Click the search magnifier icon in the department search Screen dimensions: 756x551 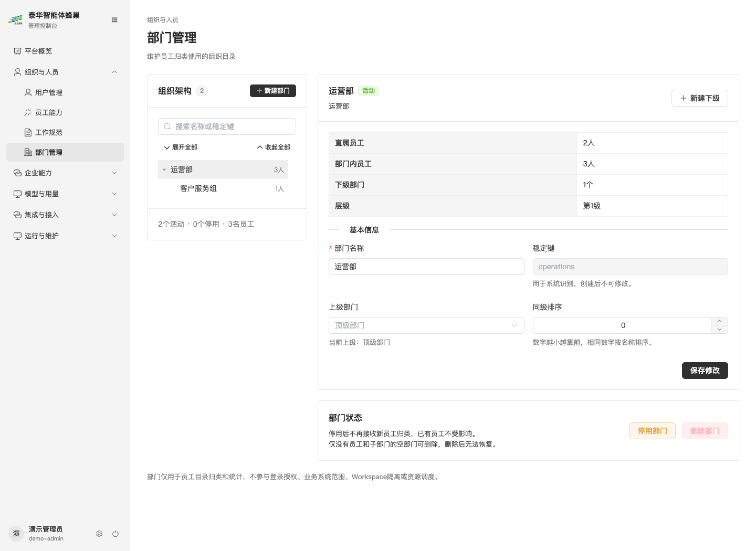click(167, 126)
